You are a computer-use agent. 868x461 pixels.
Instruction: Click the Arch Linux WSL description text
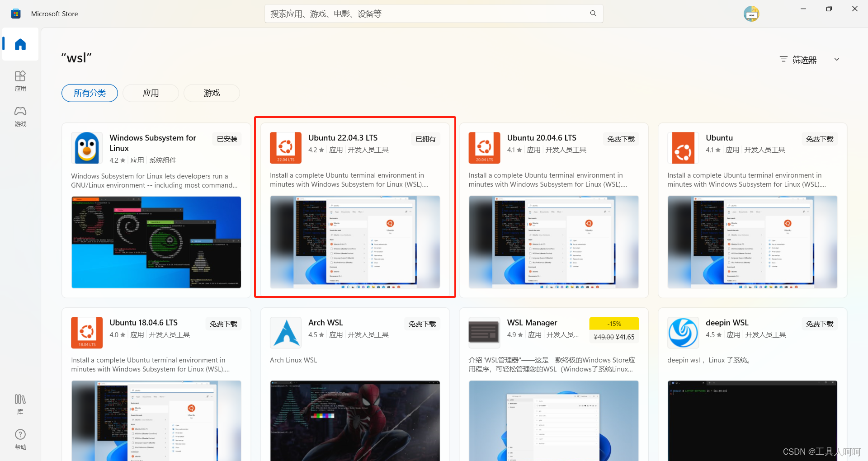pos(293,360)
